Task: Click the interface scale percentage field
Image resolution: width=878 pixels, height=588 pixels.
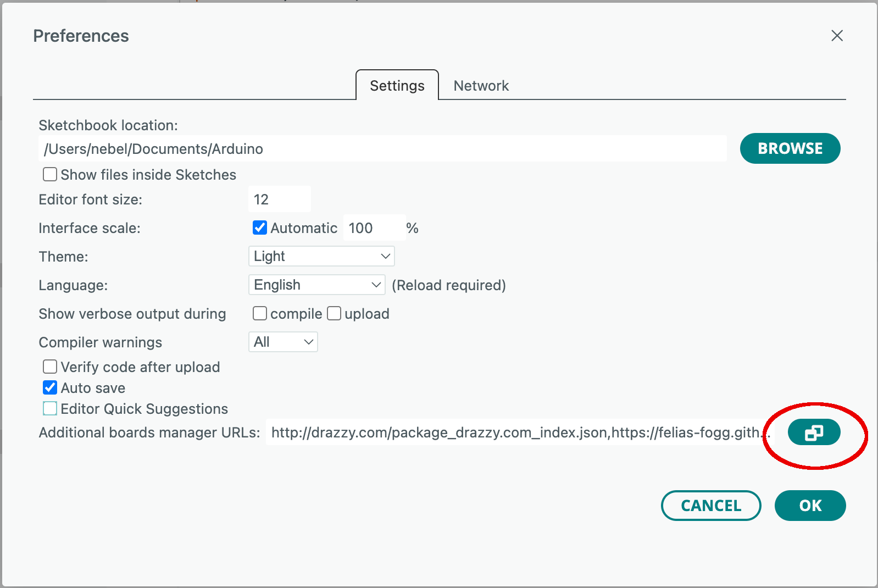Action: [x=374, y=228]
